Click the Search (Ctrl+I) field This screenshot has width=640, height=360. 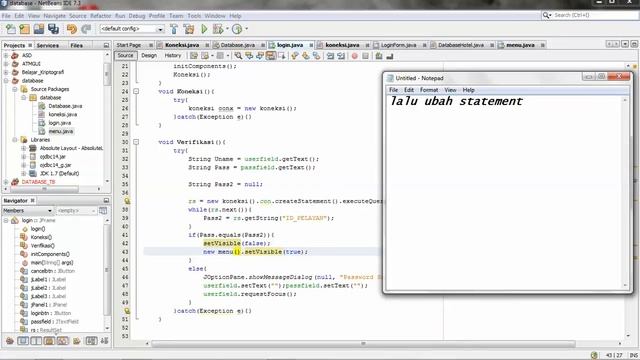pyautogui.click(x=589, y=15)
